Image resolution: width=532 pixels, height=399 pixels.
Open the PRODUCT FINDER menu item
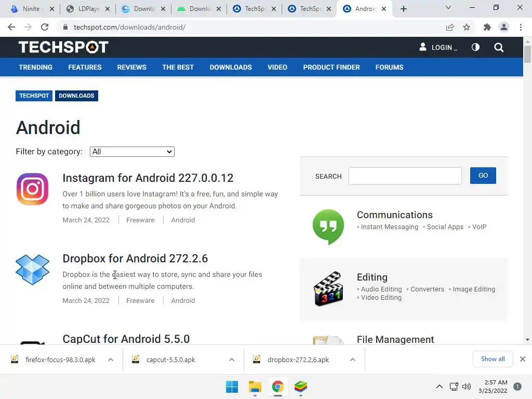coord(331,67)
